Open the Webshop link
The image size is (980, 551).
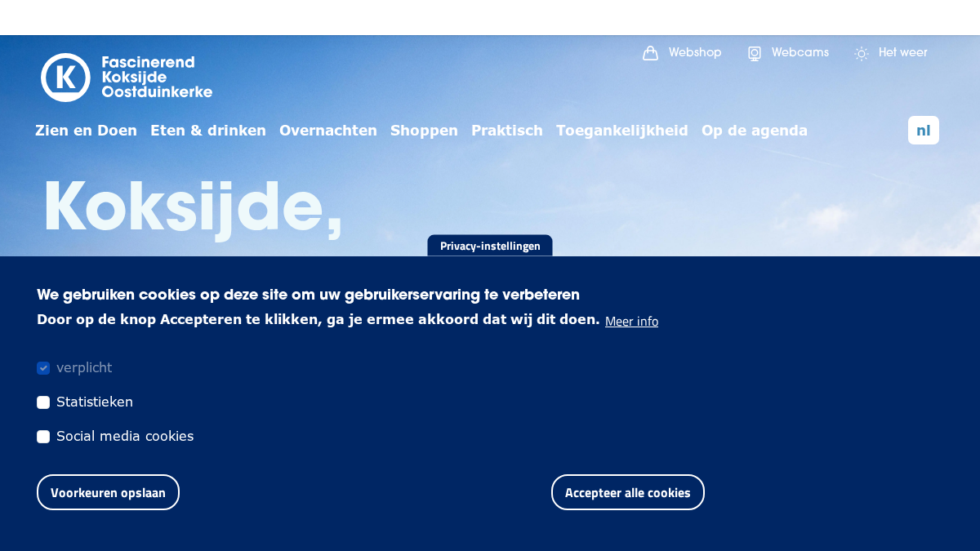[695, 52]
